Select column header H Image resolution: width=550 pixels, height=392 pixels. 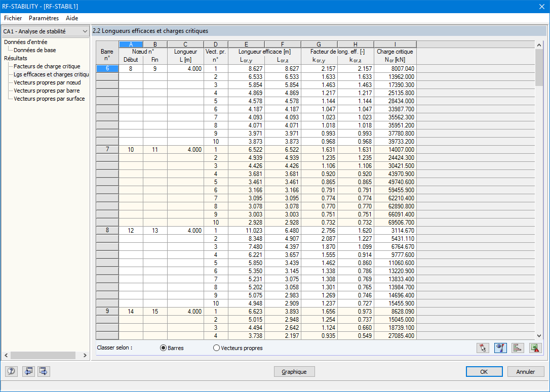(x=356, y=44)
